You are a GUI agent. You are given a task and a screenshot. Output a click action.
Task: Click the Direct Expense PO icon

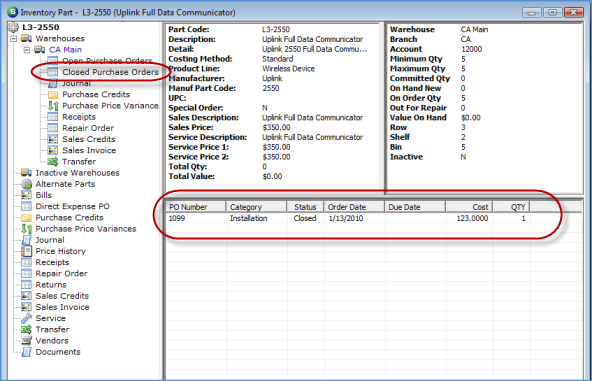[x=26, y=206]
